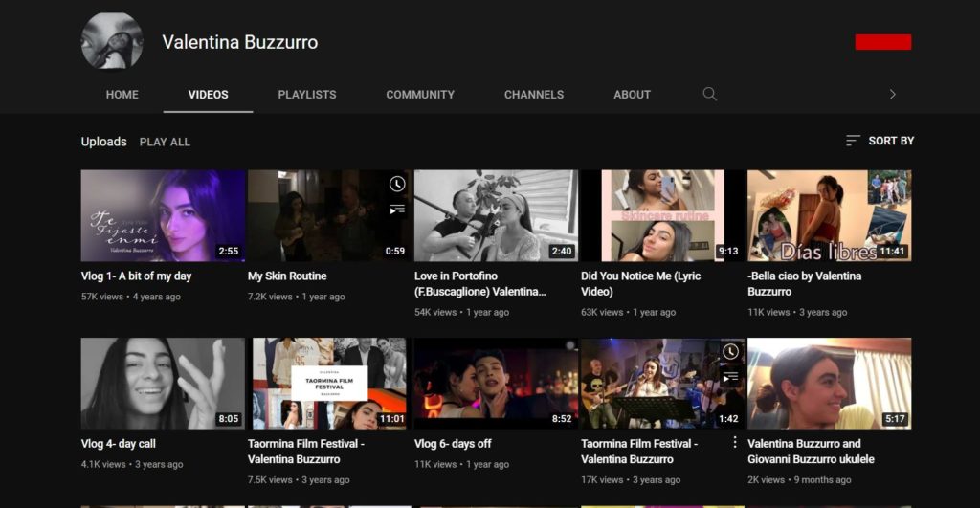Open the channel search magnifier icon
980x508 pixels.
709,95
